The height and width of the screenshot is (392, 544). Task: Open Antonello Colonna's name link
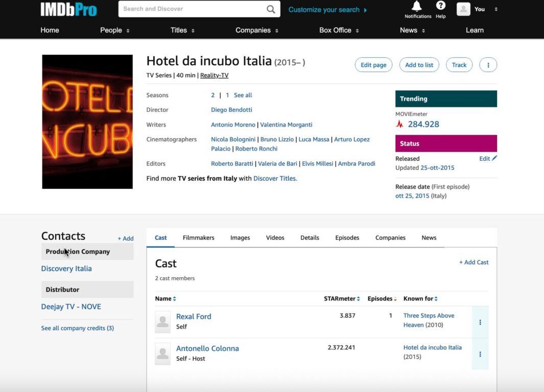coord(207,348)
